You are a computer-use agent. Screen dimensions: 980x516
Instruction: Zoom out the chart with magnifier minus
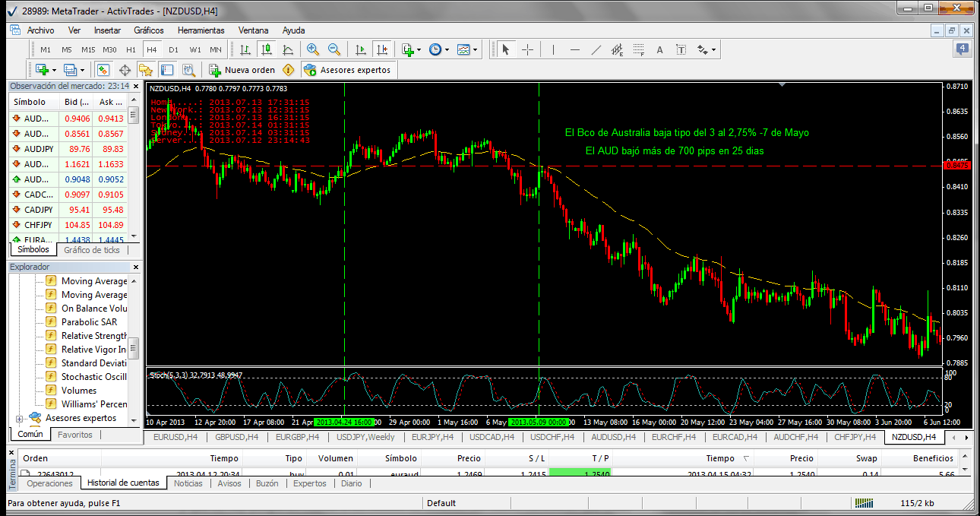tap(334, 49)
